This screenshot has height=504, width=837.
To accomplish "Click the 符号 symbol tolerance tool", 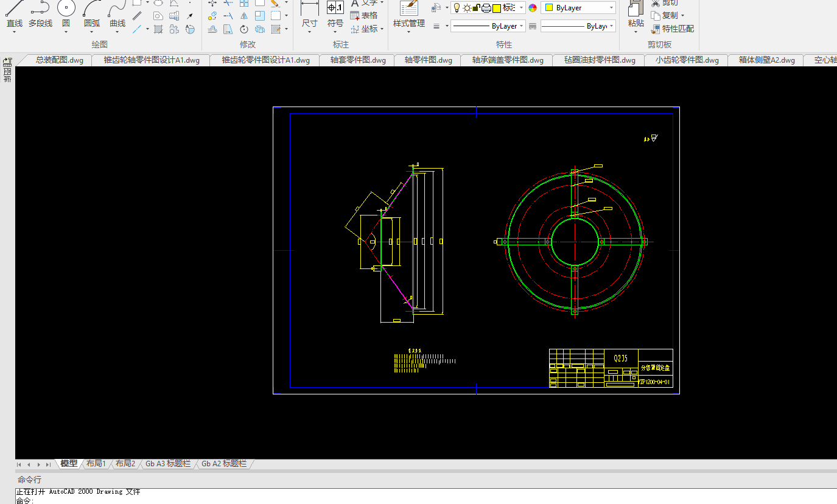I will (335, 15).
